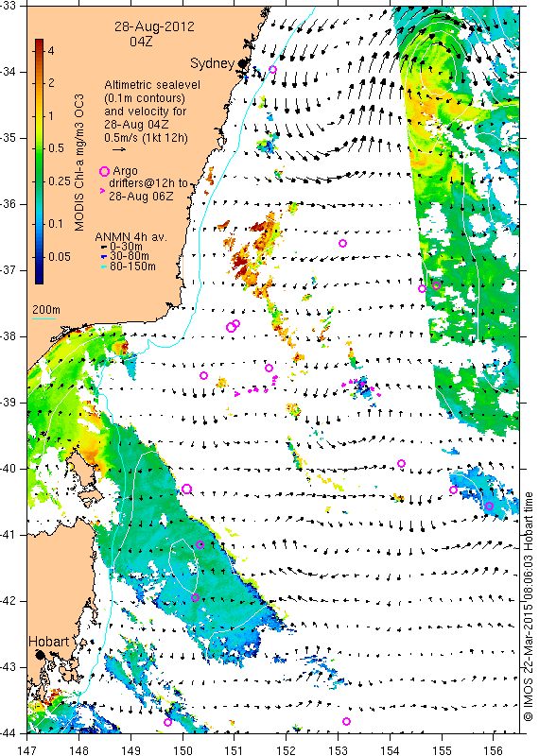Screen dimensions: 539x756
Task: Click the date text 28-Aug-2012
Action: coord(154,26)
